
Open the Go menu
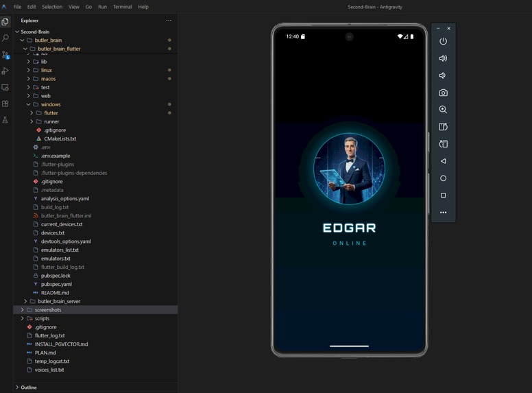[x=88, y=7]
